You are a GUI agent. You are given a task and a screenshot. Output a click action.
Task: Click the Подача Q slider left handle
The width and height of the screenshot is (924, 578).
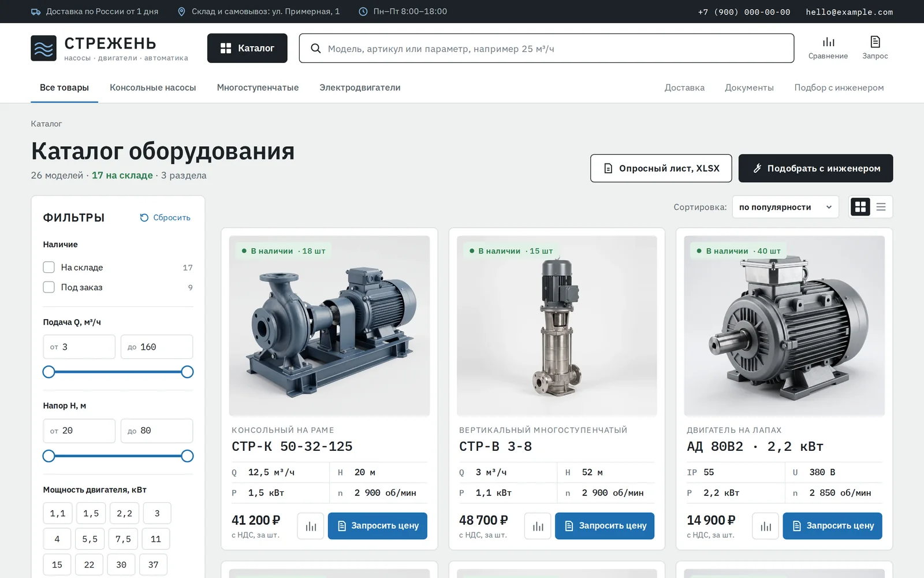click(x=49, y=372)
